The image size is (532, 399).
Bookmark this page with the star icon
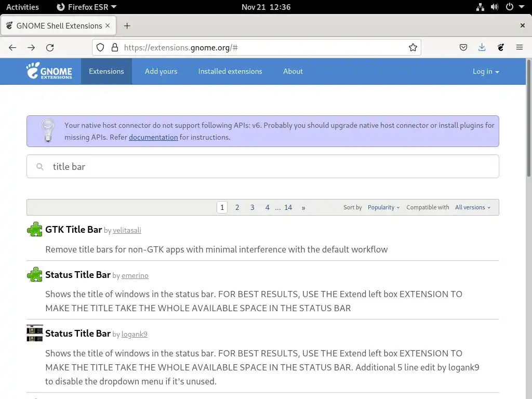[x=413, y=47]
